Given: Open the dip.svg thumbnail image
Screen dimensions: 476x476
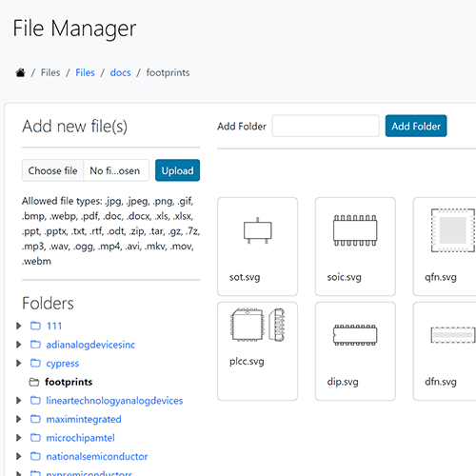Looking at the screenshot, I should 355,335.
